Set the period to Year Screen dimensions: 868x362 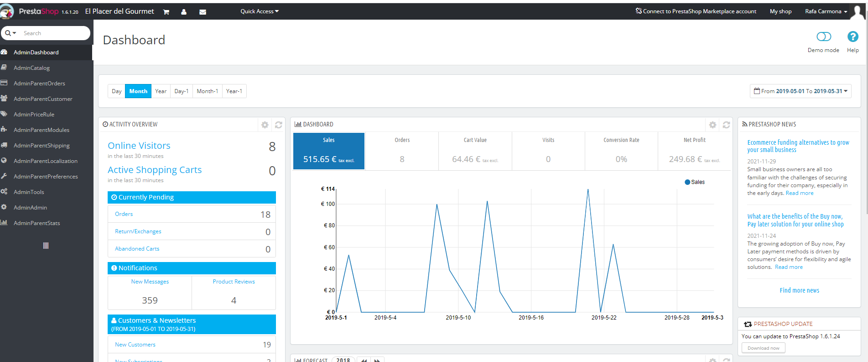[x=161, y=91]
